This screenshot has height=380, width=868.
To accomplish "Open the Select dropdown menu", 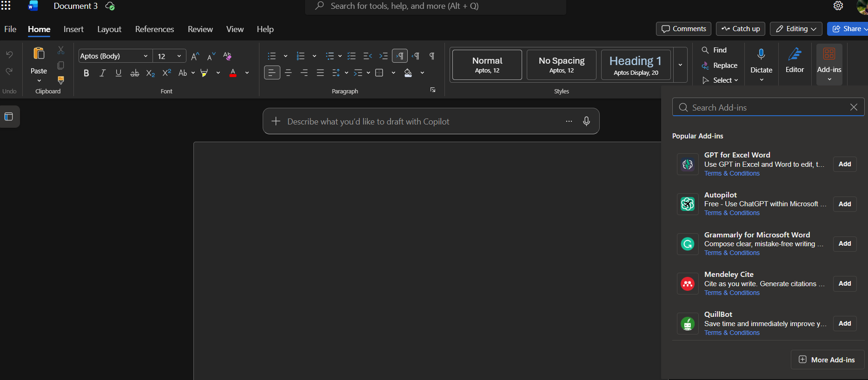I will [x=720, y=80].
